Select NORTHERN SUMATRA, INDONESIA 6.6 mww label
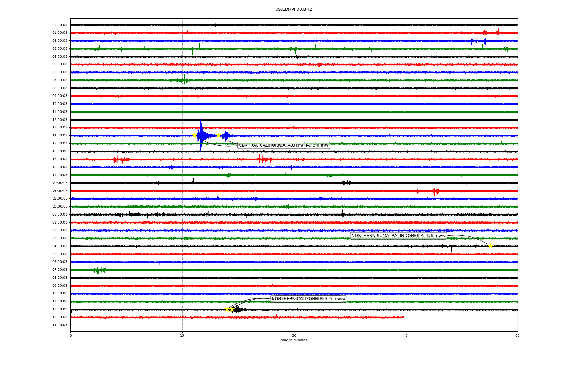588x368 pixels. [398, 236]
